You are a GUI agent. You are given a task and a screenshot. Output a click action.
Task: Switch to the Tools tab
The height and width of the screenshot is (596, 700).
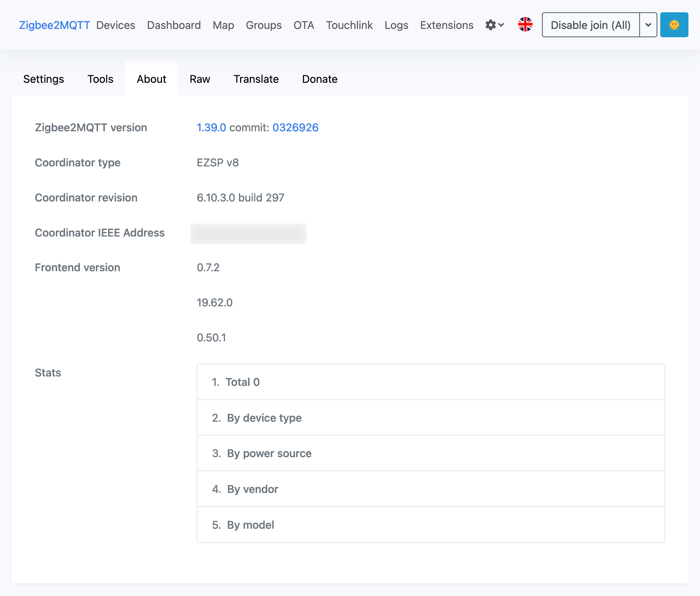(x=100, y=79)
